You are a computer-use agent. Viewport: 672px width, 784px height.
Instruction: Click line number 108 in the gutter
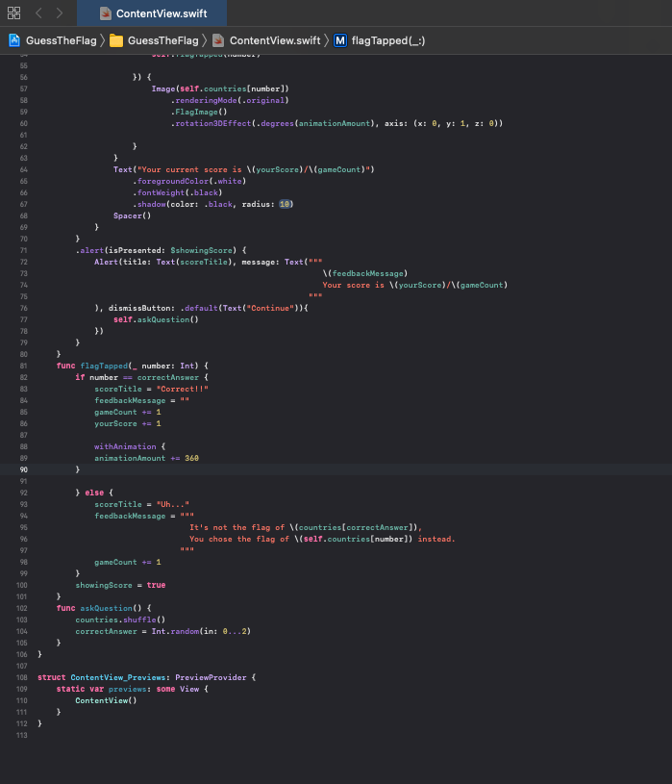21,677
